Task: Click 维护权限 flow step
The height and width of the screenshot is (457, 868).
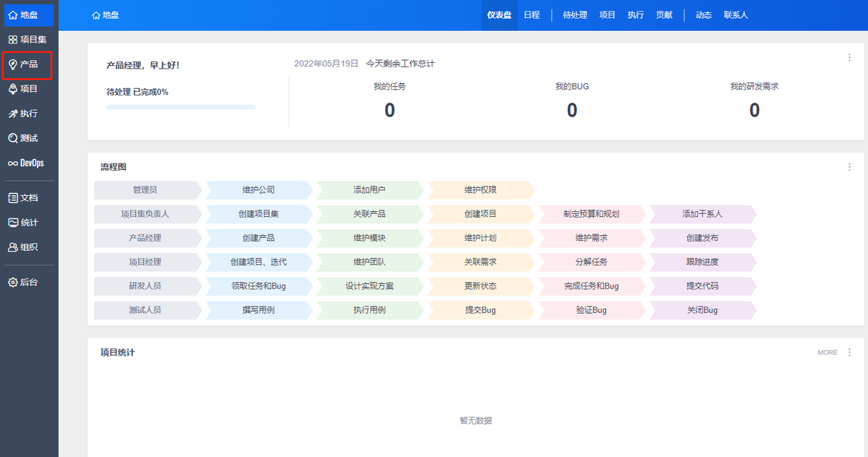Action: click(x=480, y=190)
